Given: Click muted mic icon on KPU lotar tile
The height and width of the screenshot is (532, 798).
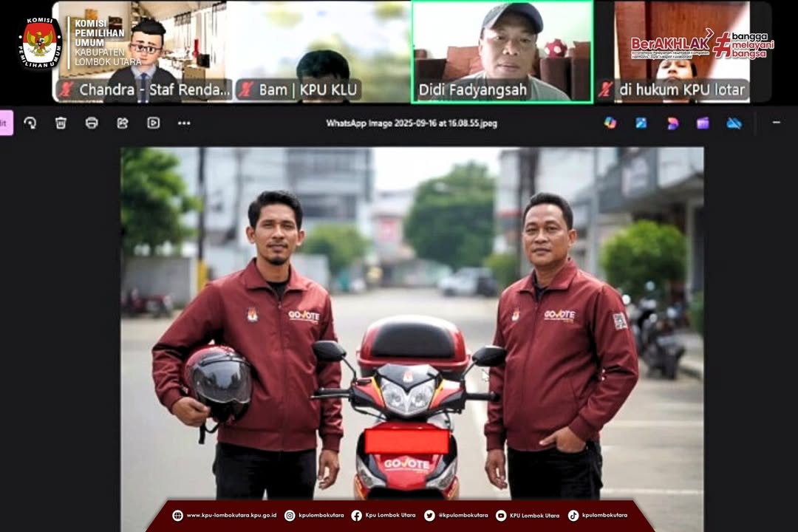Looking at the screenshot, I should (606, 90).
